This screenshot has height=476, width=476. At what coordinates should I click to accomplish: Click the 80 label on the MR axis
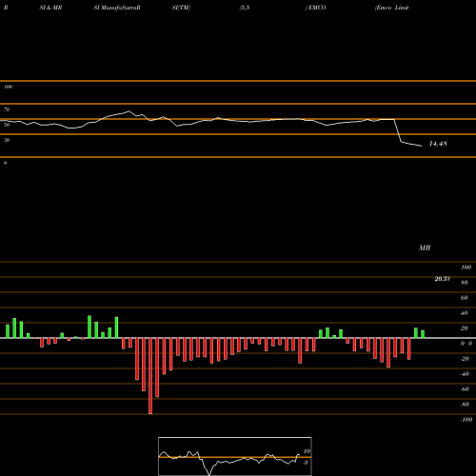pos(465,283)
